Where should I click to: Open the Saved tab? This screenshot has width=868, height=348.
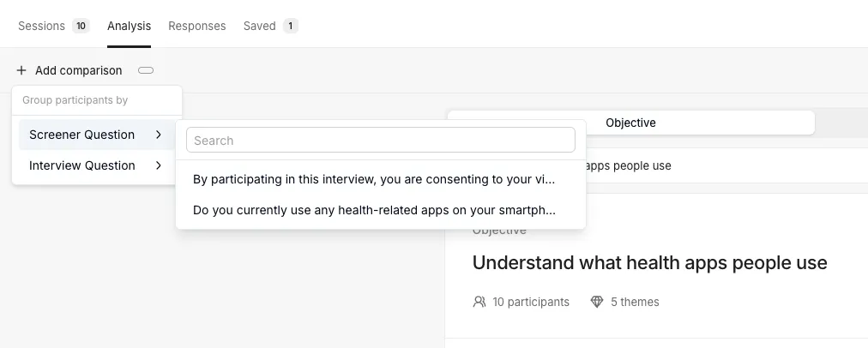point(260,26)
